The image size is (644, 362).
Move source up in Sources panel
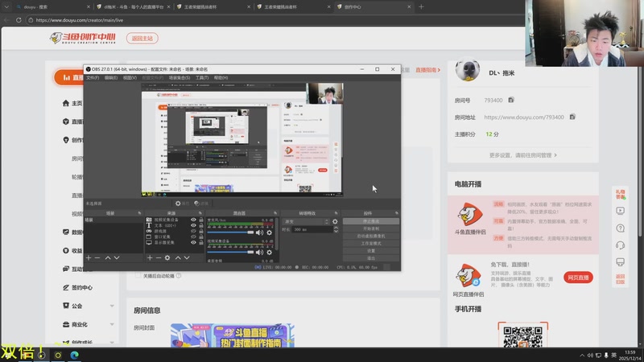(x=178, y=257)
